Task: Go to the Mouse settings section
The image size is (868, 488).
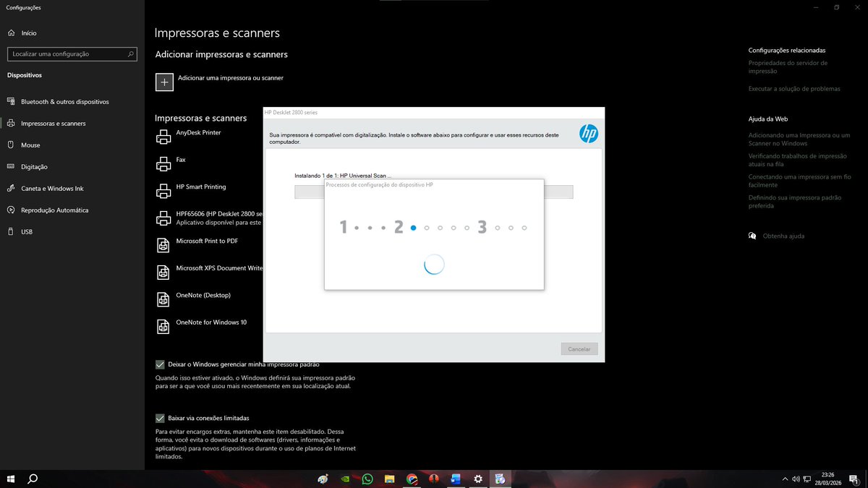Action: click(x=72, y=145)
